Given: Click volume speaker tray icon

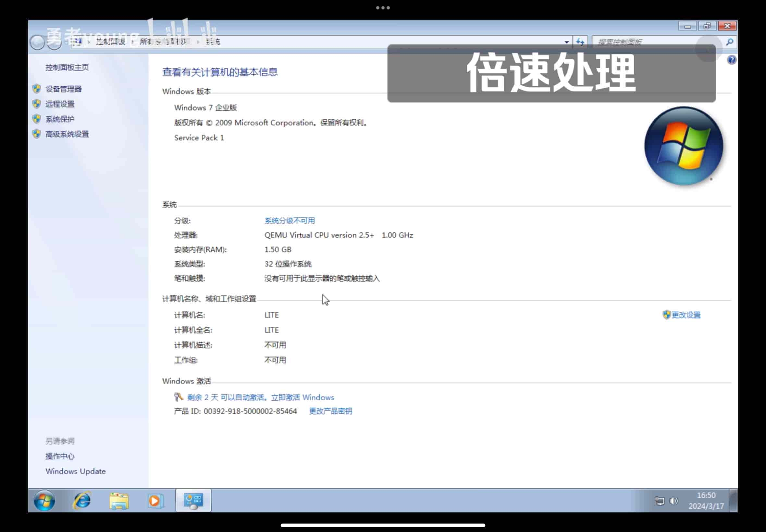Looking at the screenshot, I should 673,501.
